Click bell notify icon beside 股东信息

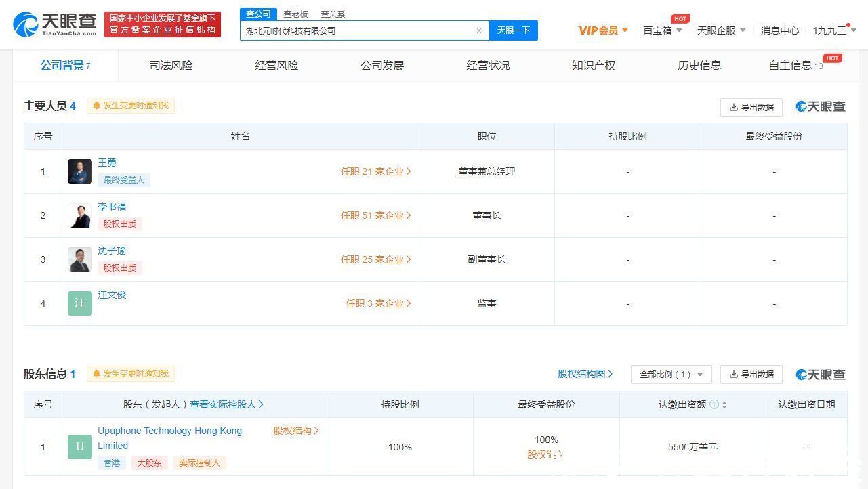[97, 374]
